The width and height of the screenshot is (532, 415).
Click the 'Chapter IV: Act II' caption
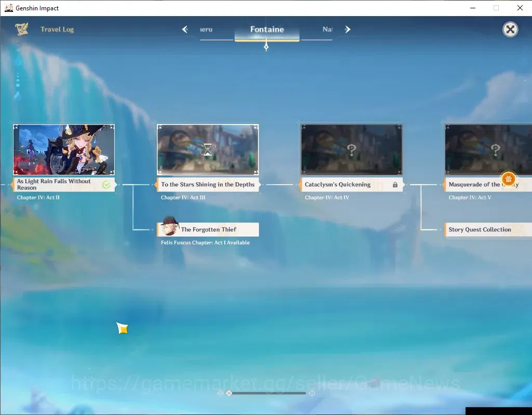[38, 197]
